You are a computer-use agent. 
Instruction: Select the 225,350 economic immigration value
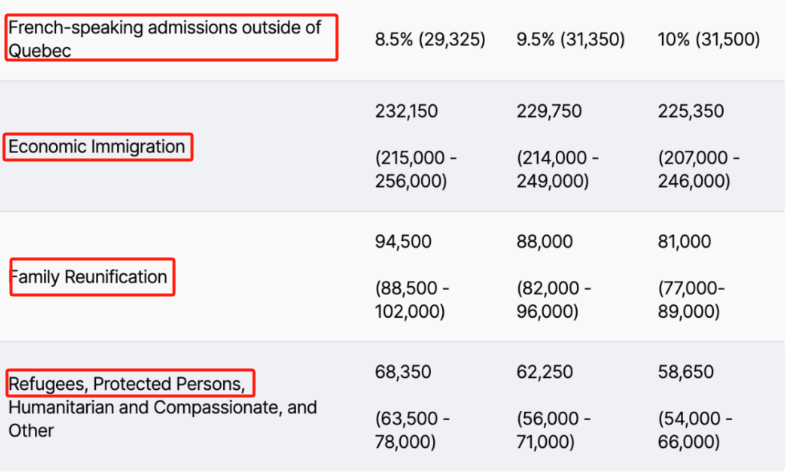tap(691, 111)
